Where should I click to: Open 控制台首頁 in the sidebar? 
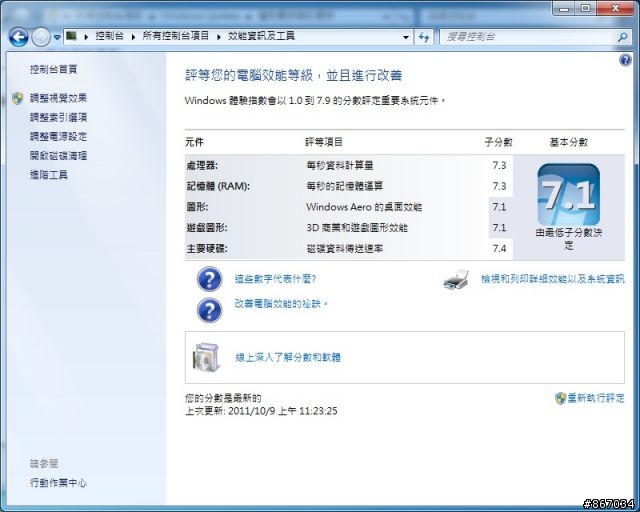point(53,69)
